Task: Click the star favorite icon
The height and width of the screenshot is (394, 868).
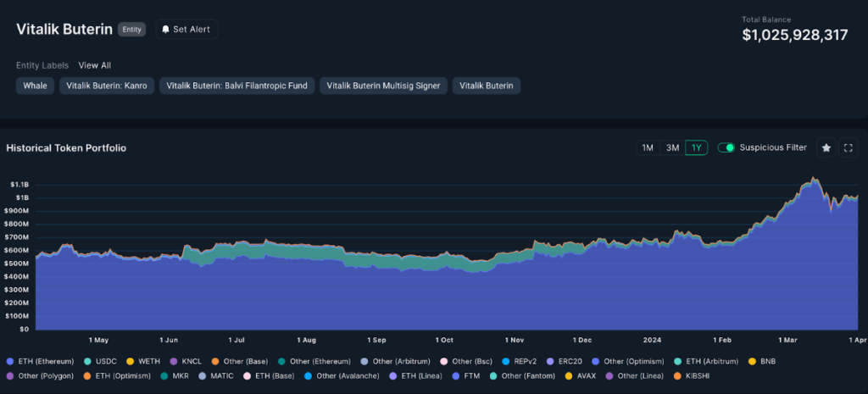Action: pyautogui.click(x=826, y=147)
